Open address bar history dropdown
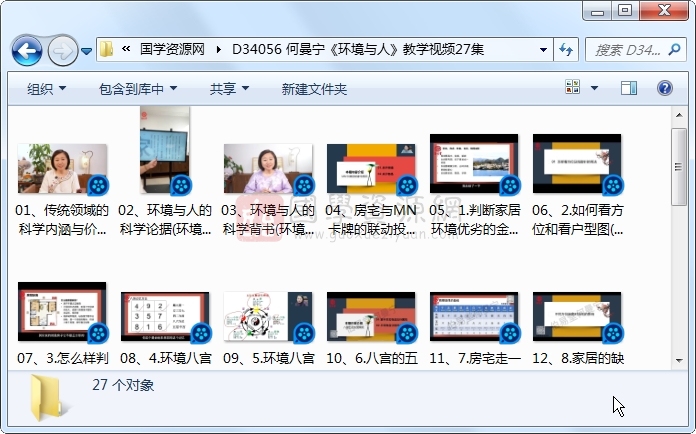The height and width of the screenshot is (434, 696). [543, 50]
